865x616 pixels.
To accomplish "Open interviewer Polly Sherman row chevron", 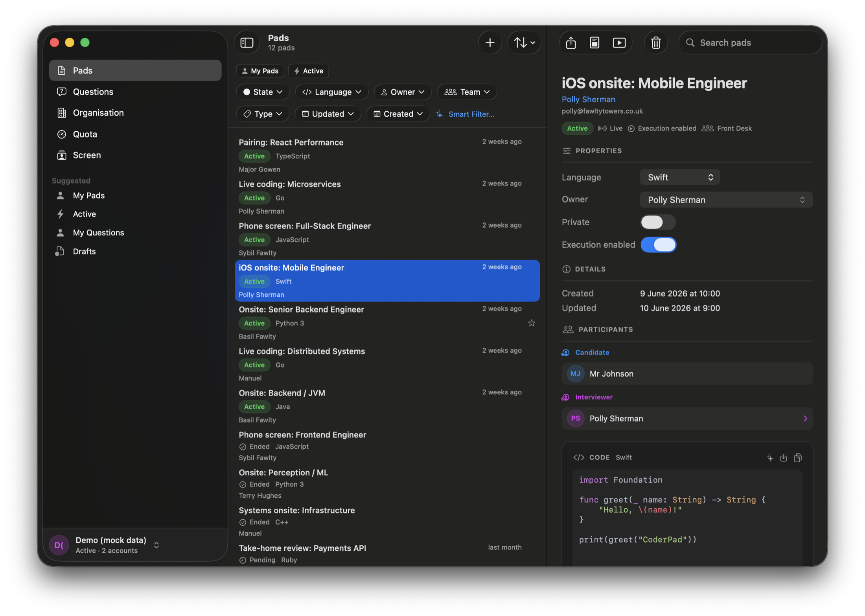I will [x=805, y=418].
